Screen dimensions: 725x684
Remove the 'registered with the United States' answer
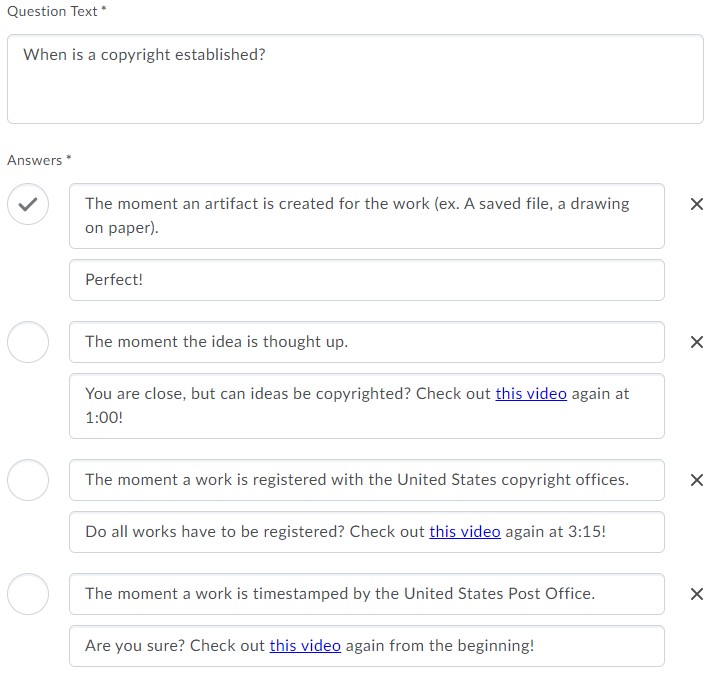696,480
